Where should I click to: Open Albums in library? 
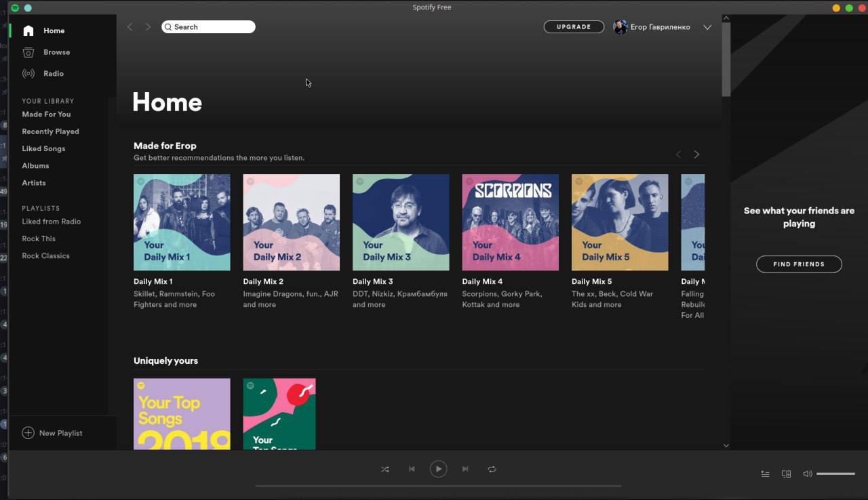[x=35, y=165]
